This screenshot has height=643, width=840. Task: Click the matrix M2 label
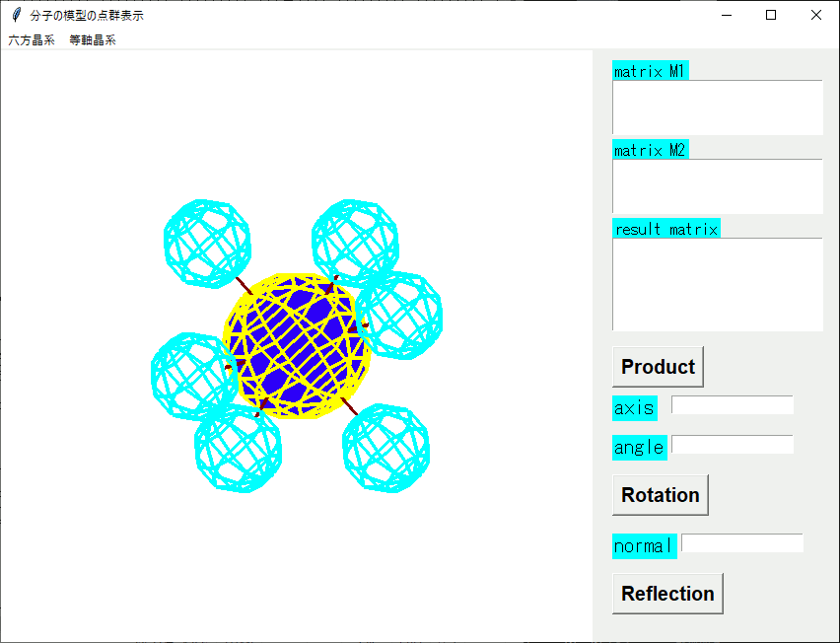point(651,149)
